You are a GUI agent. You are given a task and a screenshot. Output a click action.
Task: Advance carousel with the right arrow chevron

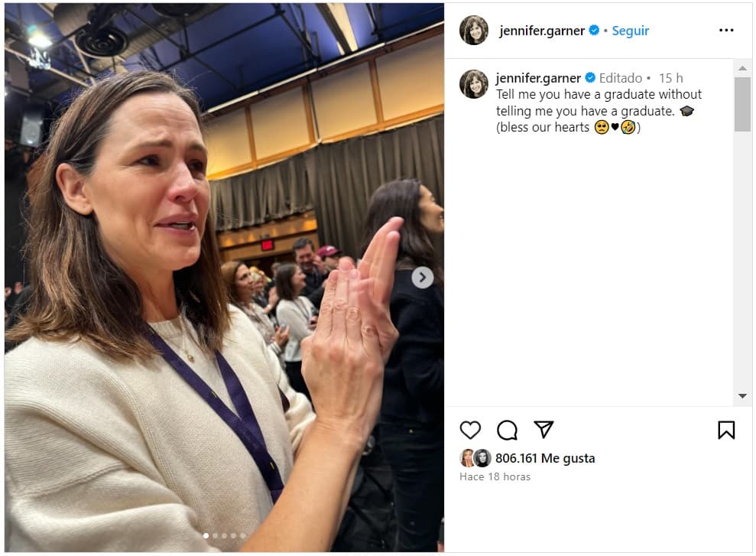(421, 277)
